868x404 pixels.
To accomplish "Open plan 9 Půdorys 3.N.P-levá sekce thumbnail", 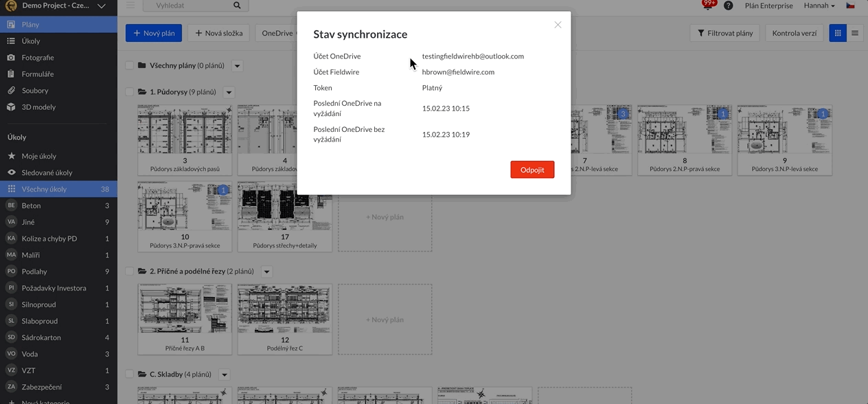I will [784, 140].
